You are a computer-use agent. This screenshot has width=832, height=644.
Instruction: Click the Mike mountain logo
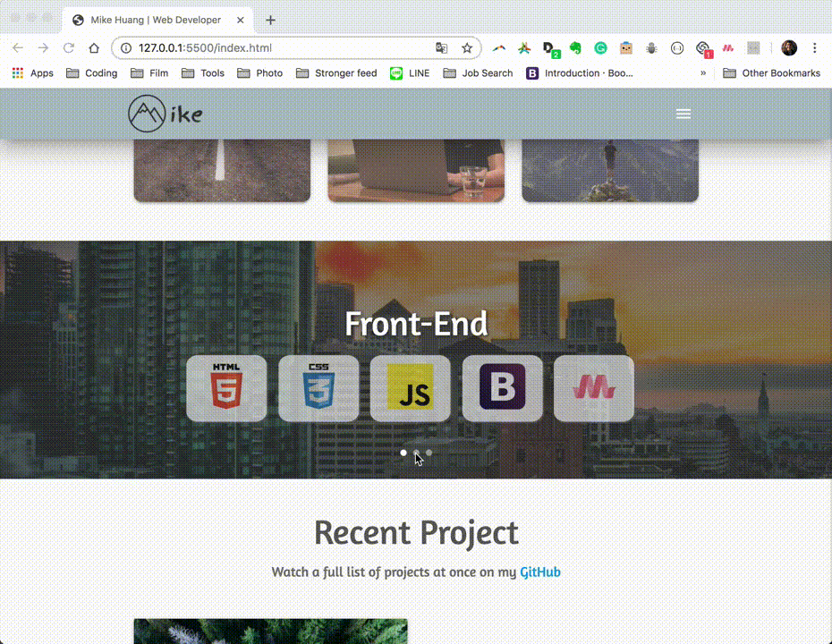[x=165, y=114]
